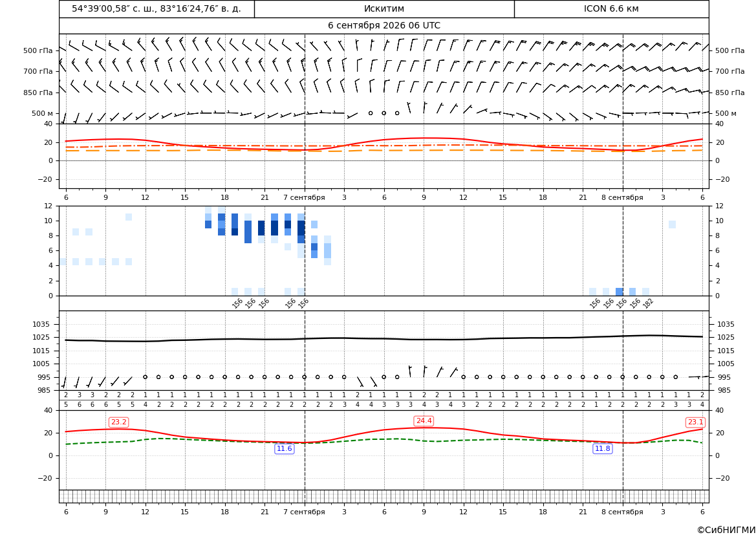Select the ICON 6.6 км model header
756x535 pixels.
[611, 8]
